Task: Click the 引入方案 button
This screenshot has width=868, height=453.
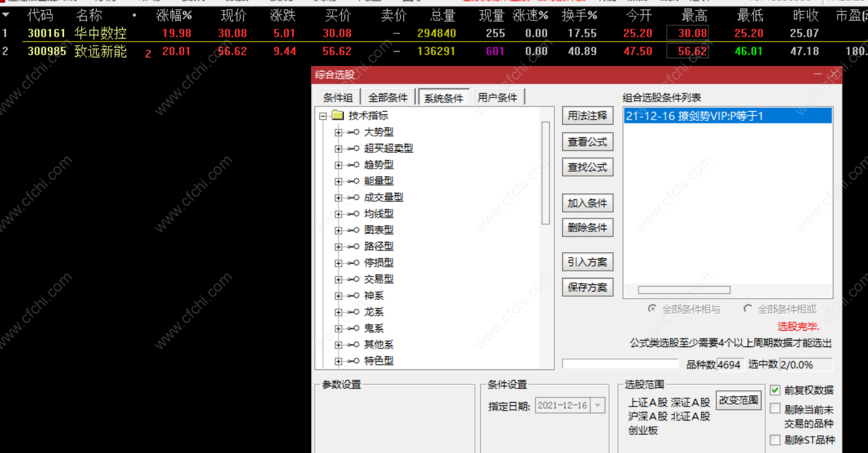Action: coord(588,262)
